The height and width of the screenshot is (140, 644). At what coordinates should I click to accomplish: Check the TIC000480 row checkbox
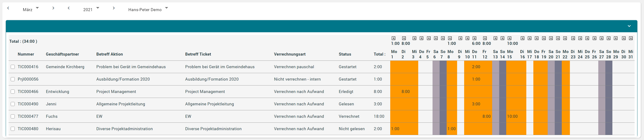point(13,129)
